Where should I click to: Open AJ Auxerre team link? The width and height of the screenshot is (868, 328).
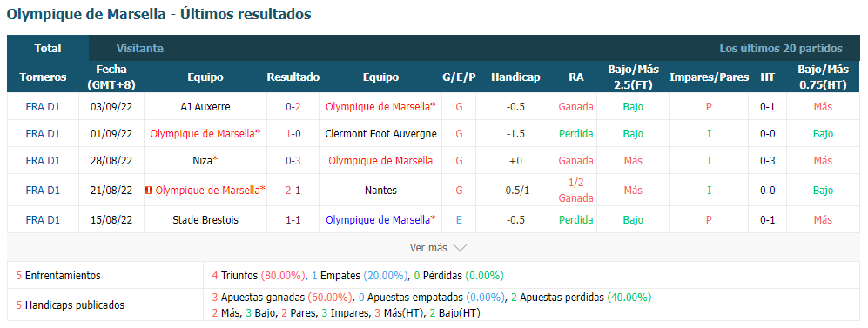[x=205, y=107]
